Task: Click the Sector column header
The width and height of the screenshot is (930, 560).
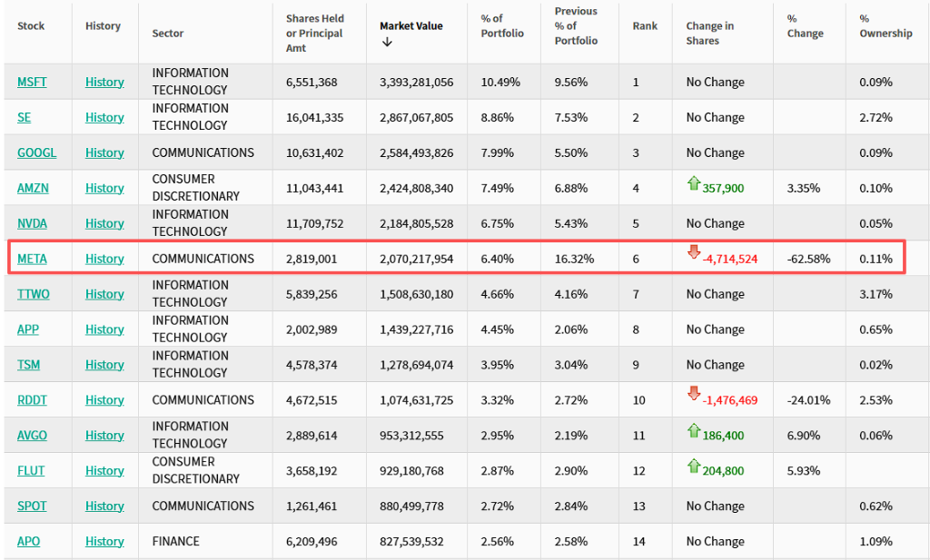Action: (168, 34)
